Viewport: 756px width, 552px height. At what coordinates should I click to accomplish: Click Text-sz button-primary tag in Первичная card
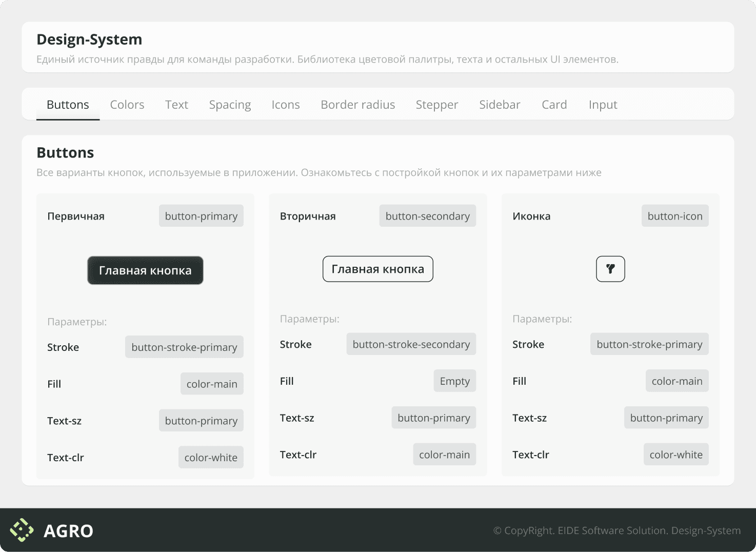[x=201, y=421]
